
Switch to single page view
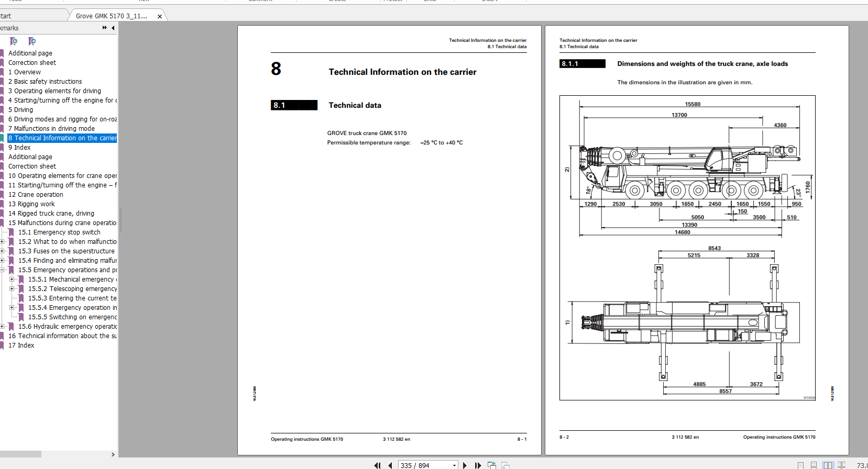800,465
